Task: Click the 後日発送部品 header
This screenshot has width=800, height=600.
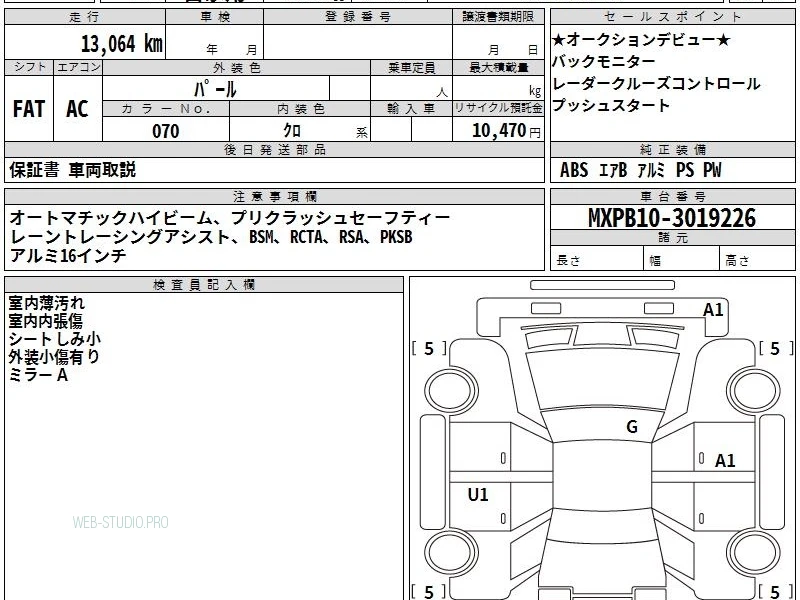Action: [274, 149]
